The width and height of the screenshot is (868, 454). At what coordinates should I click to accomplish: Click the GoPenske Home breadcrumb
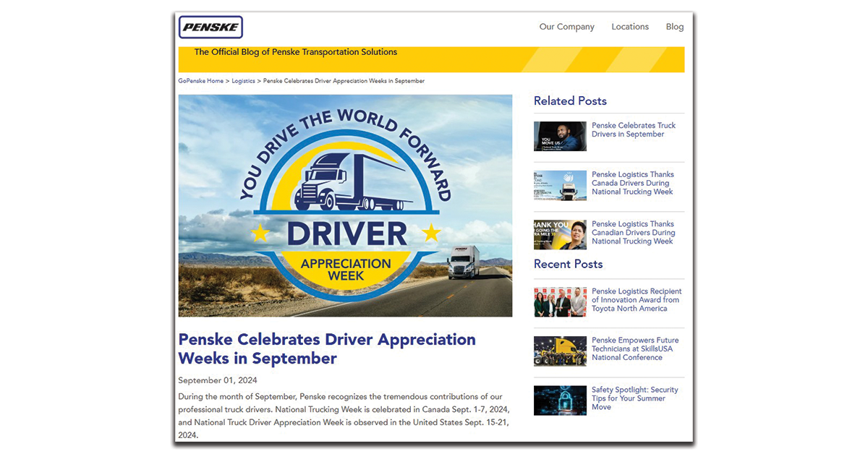tap(201, 81)
